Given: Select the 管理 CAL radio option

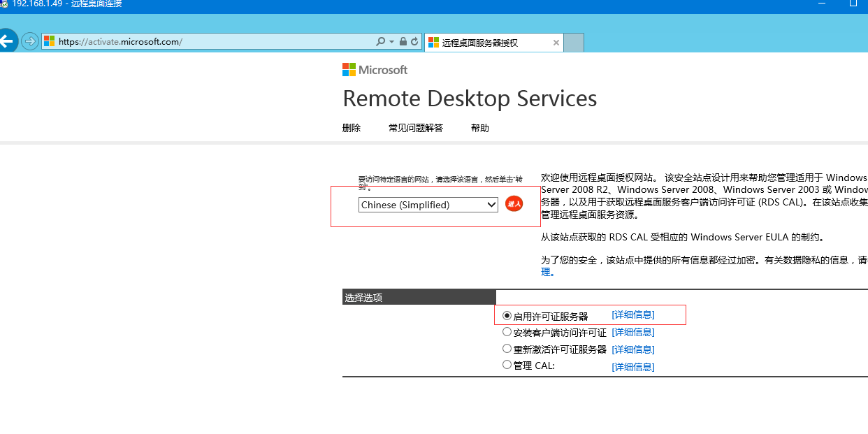Looking at the screenshot, I should click(507, 365).
